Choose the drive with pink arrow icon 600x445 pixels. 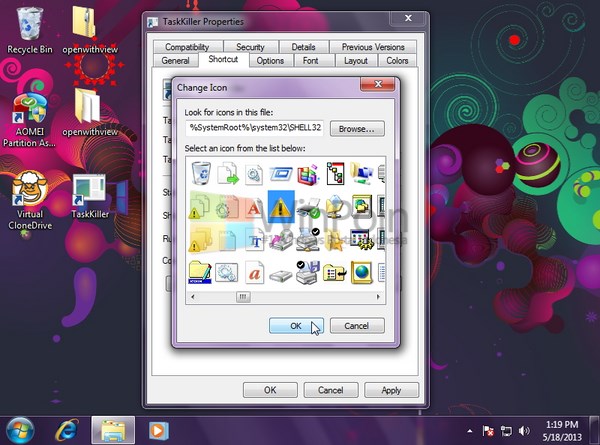point(281,241)
